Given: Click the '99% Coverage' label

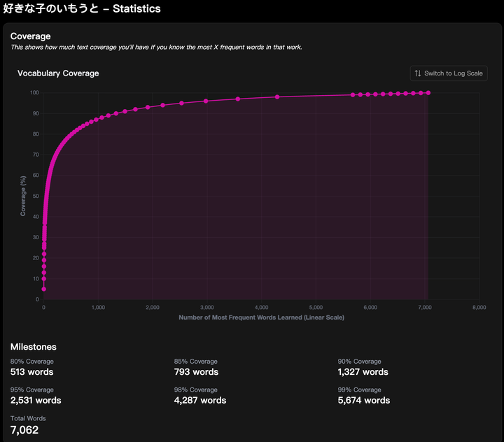Looking at the screenshot, I should click(x=359, y=390).
